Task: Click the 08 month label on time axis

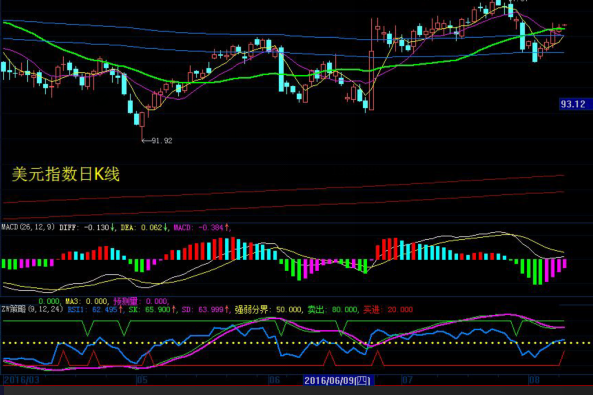Action: pyautogui.click(x=534, y=380)
